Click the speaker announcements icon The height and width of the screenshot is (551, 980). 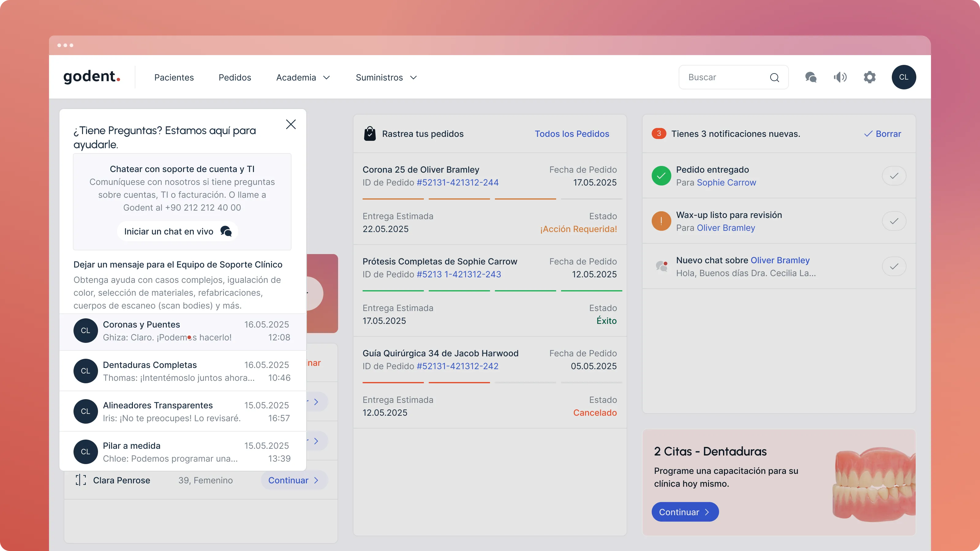840,77
